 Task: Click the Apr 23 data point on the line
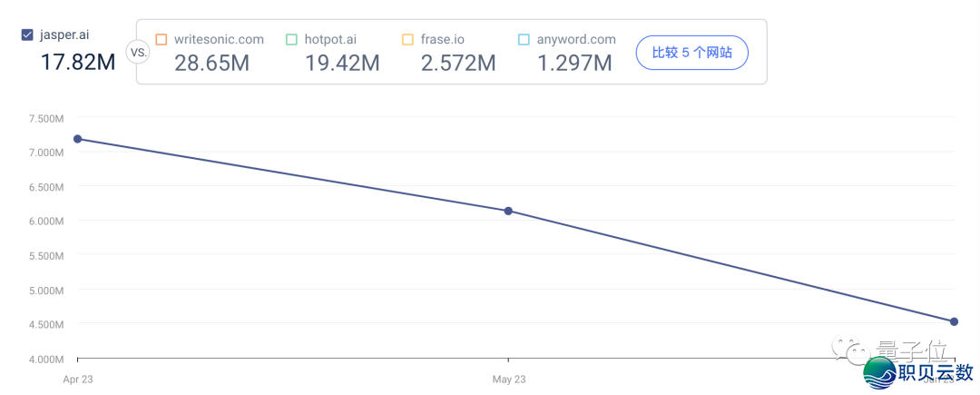pos(78,139)
